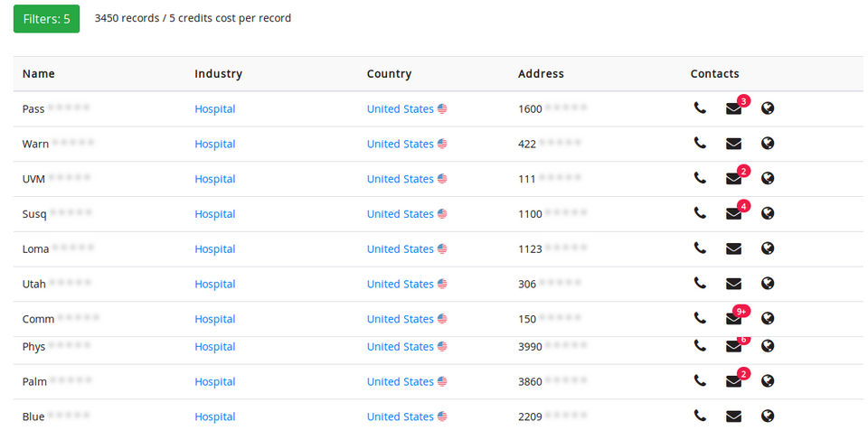Image resolution: width=868 pixels, height=440 pixels.
Task: Click the Country column header
Action: tap(389, 74)
